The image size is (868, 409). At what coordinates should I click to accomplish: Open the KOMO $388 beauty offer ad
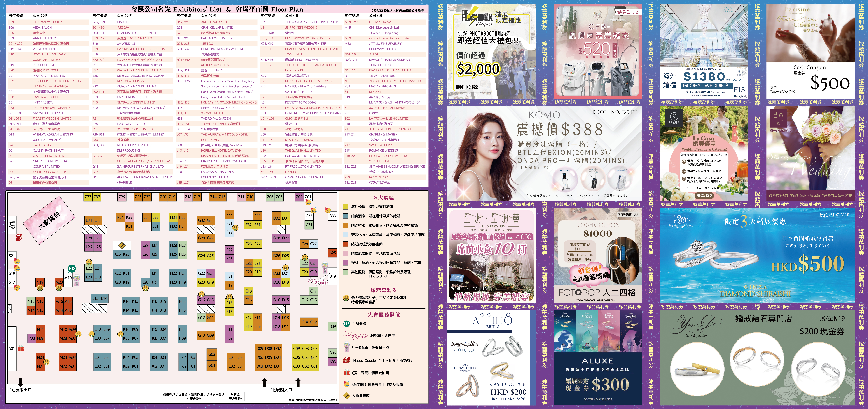click(545, 153)
